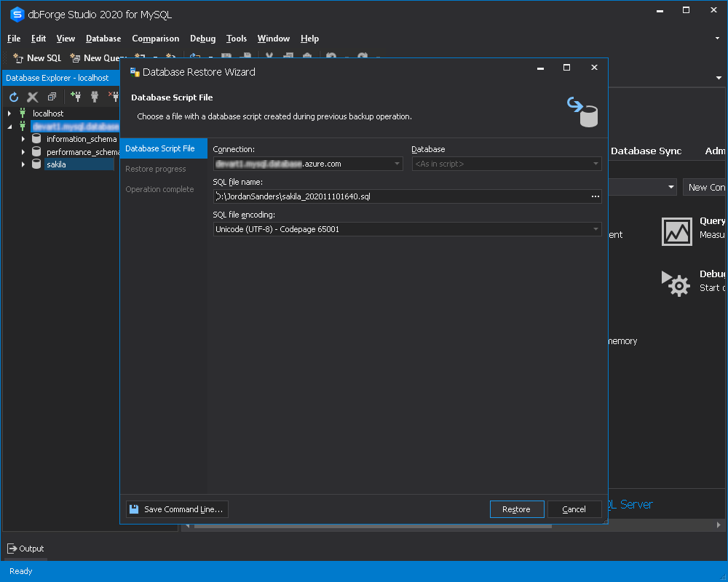Click the scroll right arrow of the horizontal scrollbar
This screenshot has height=582, width=728.
(x=719, y=525)
